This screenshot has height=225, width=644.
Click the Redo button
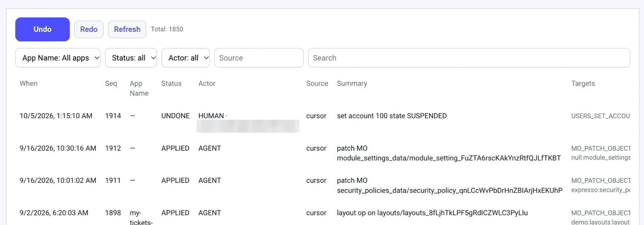coord(89,29)
